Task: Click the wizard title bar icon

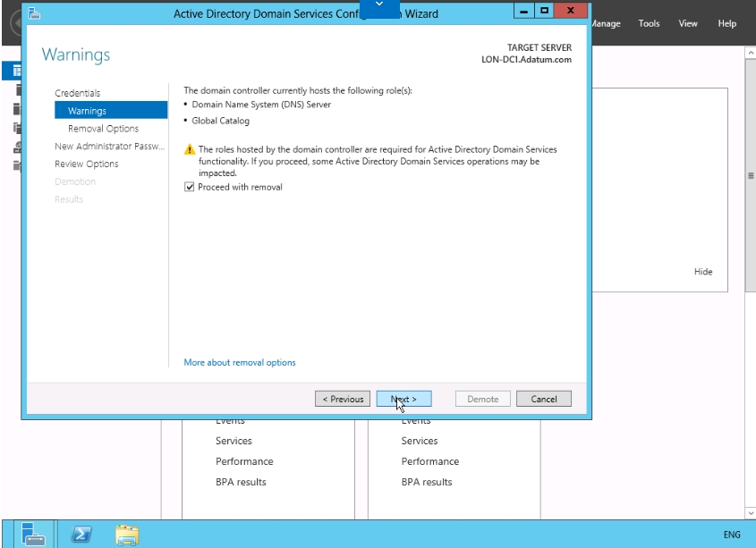Action: point(34,13)
